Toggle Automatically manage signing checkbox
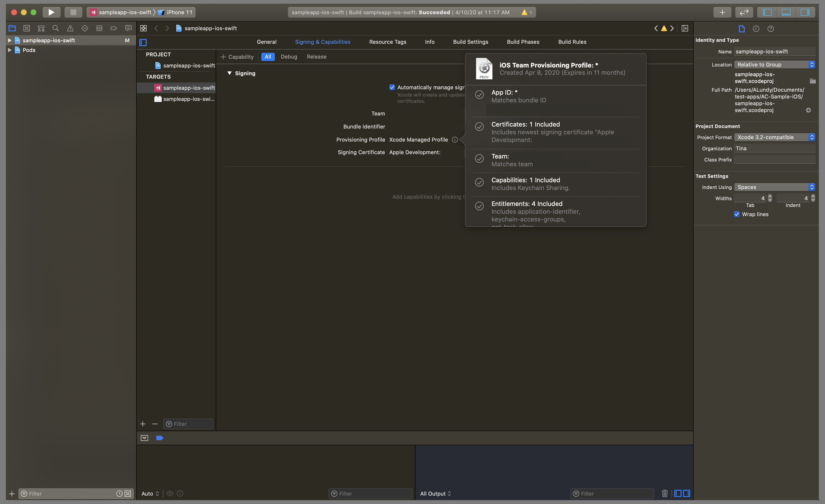 tap(392, 87)
